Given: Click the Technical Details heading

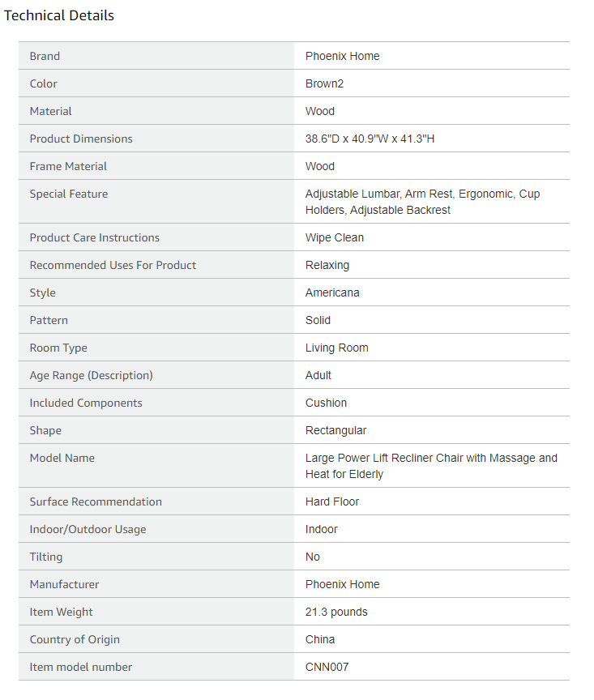Looking at the screenshot, I should pos(59,15).
